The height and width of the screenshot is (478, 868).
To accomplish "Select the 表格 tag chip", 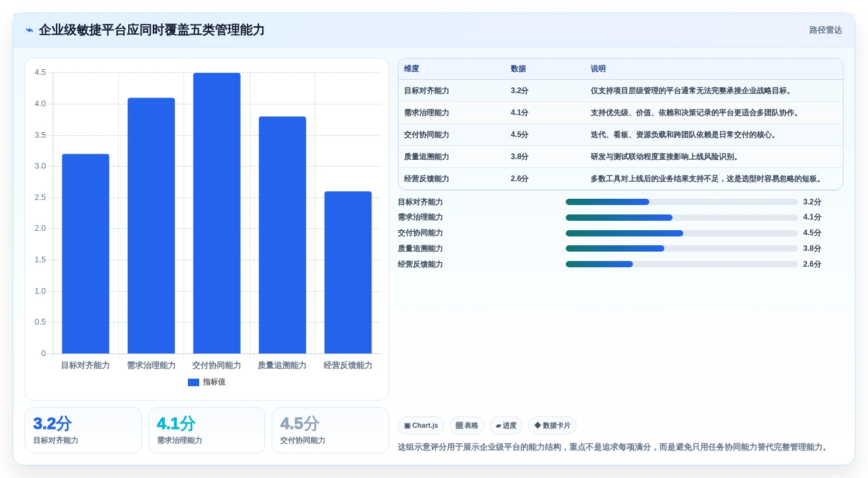I will click(x=467, y=426).
